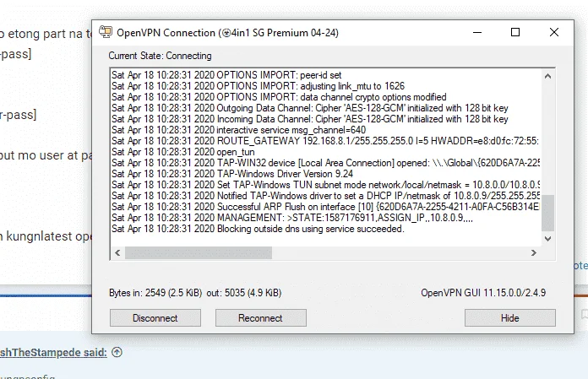Click the 'ROUTE_GATEWAY 192.168.8.1' log line
This screenshot has height=379, width=588.
325,141
